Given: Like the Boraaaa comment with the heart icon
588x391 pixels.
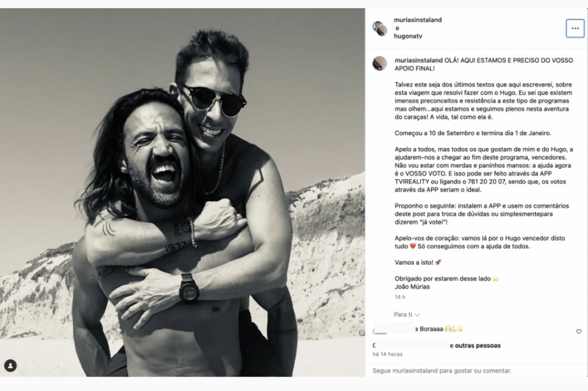Looking at the screenshot, I should point(579,331).
